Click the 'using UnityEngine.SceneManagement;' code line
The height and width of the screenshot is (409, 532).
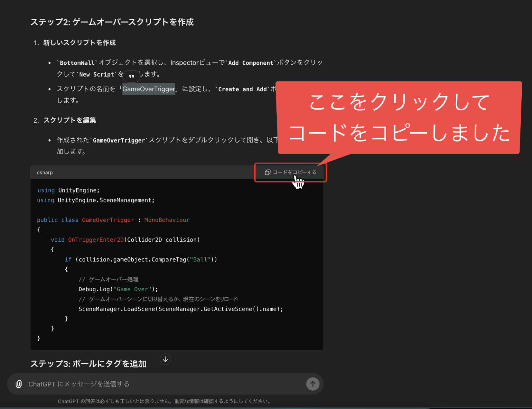click(x=96, y=200)
